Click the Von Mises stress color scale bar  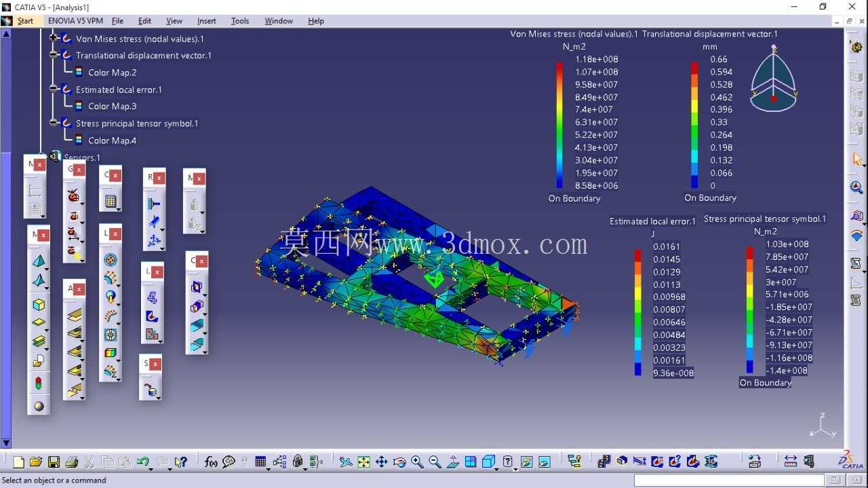point(560,125)
